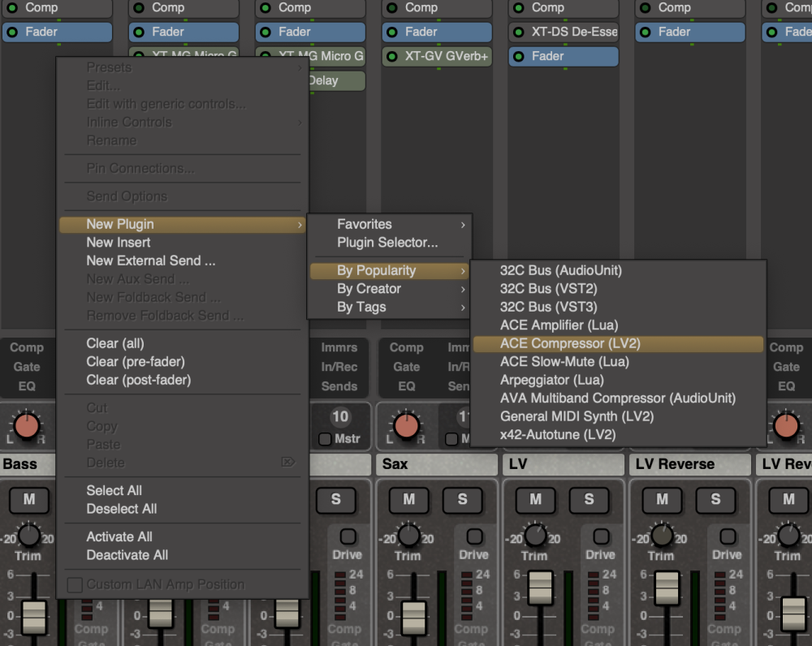Image resolution: width=812 pixels, height=646 pixels.
Task: Insert x42-Autotune (LV2) plugin
Action: coord(618,434)
